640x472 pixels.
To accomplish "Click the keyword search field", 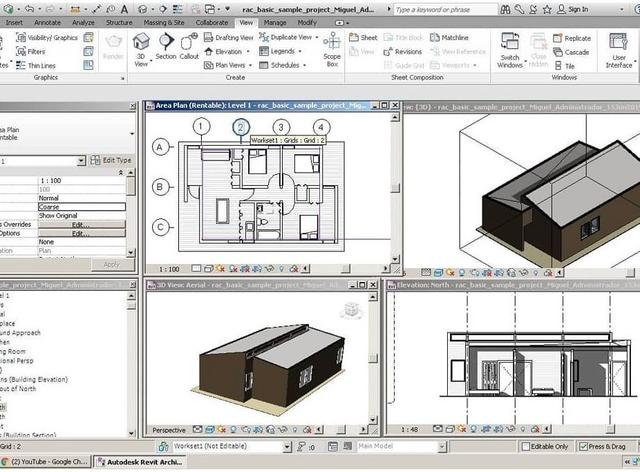I will click(445, 9).
